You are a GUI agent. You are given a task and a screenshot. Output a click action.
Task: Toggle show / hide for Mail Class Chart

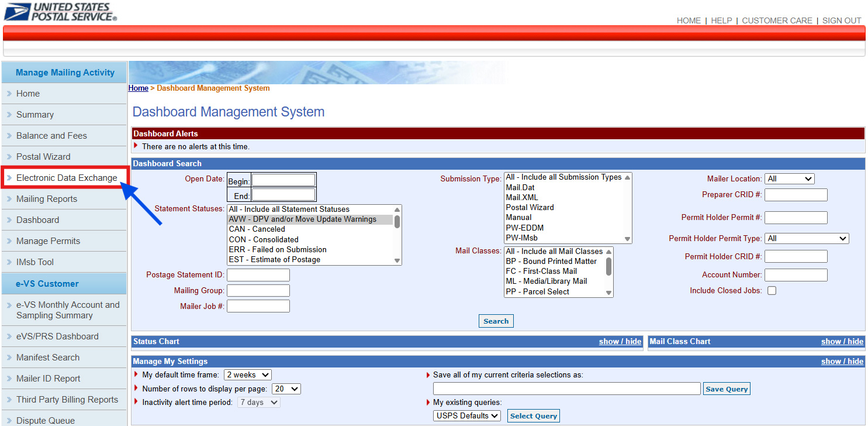(842, 342)
